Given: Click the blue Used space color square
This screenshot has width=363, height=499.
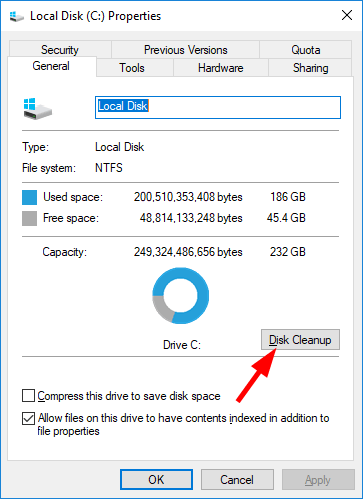Looking at the screenshot, I should pyautogui.click(x=29, y=197).
